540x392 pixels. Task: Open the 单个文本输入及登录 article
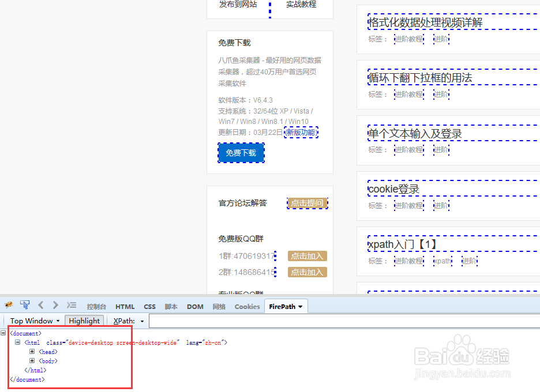coord(415,134)
